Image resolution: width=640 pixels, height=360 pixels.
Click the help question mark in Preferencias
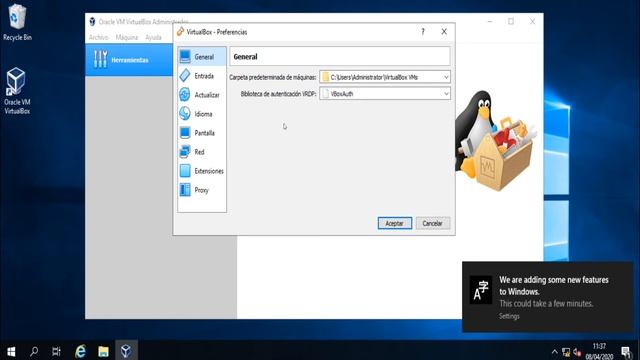click(x=423, y=32)
